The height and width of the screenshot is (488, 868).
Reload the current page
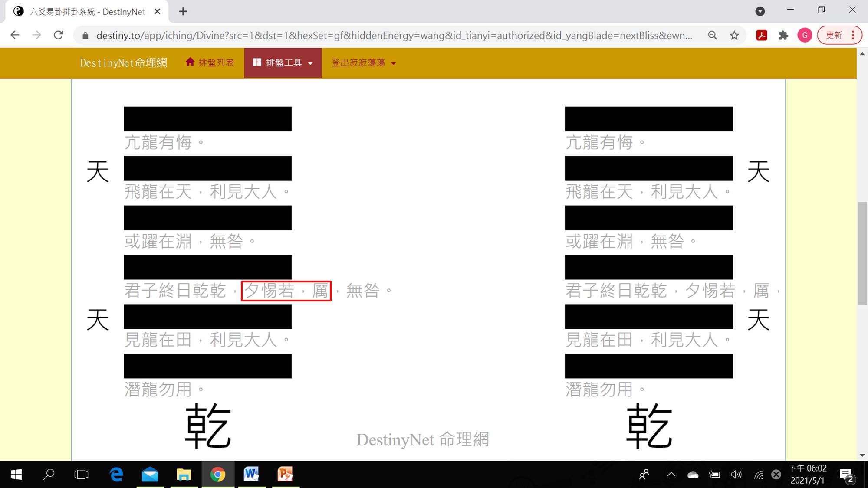point(59,35)
